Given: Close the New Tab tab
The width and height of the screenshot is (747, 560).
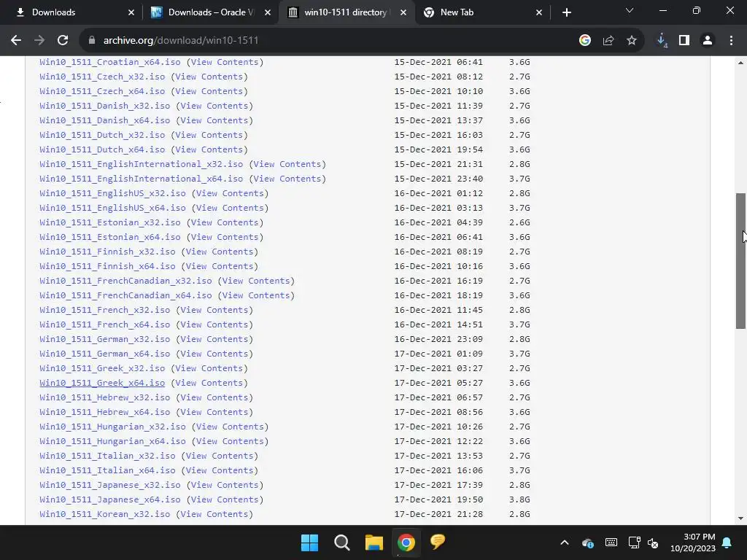Looking at the screenshot, I should coord(539,12).
